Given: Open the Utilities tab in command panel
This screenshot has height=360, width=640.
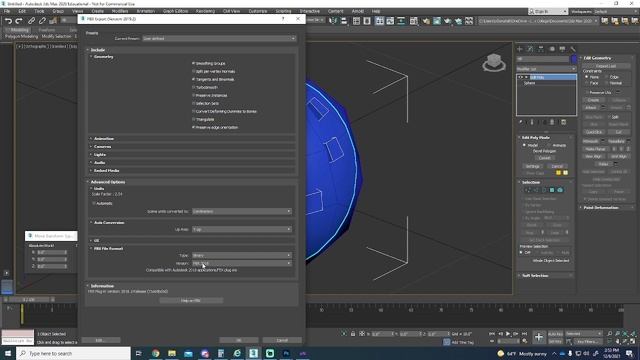Looking at the screenshot, I should pyautogui.click(x=573, y=49).
